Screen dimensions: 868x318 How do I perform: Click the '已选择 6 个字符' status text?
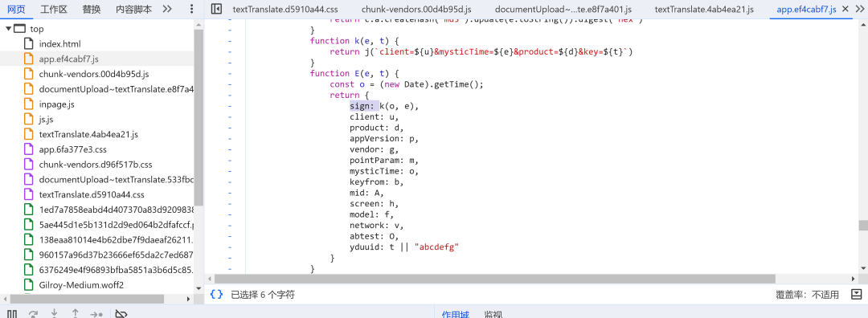(x=262, y=295)
